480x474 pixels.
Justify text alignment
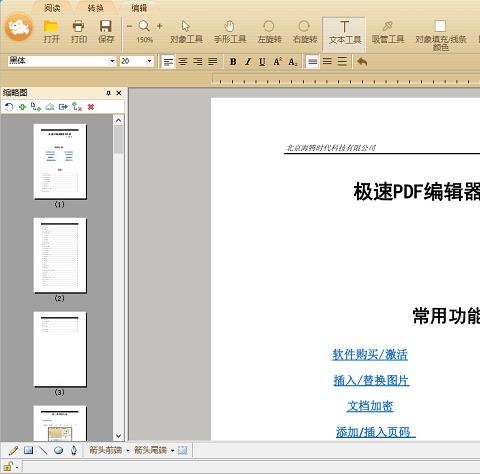tap(212, 62)
